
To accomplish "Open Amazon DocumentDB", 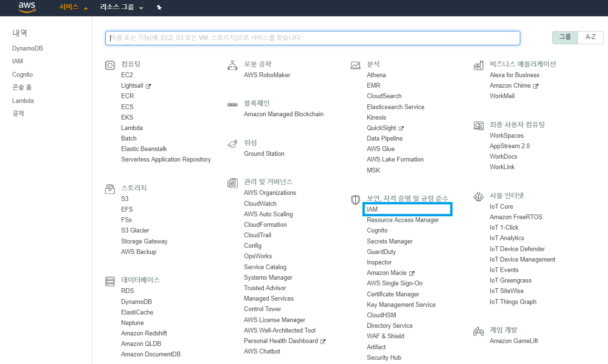I will coord(151,354).
